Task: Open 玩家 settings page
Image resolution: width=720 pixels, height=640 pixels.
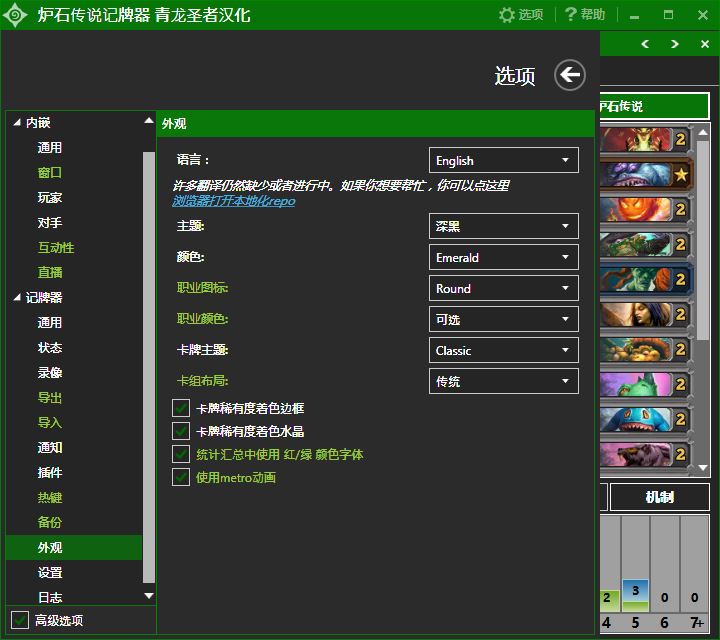Action: point(50,198)
